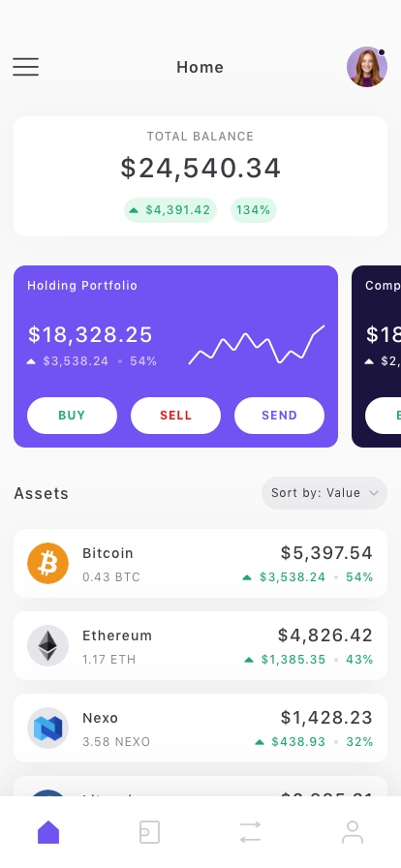Open the user profile avatar
This screenshot has width=401, height=868.
coord(367,67)
